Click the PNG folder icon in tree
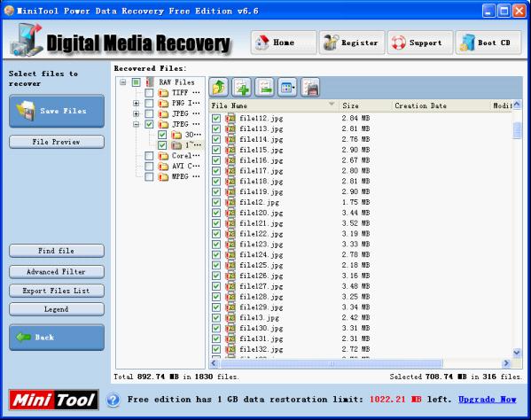Screen dimensions: 531x420 pos(163,103)
